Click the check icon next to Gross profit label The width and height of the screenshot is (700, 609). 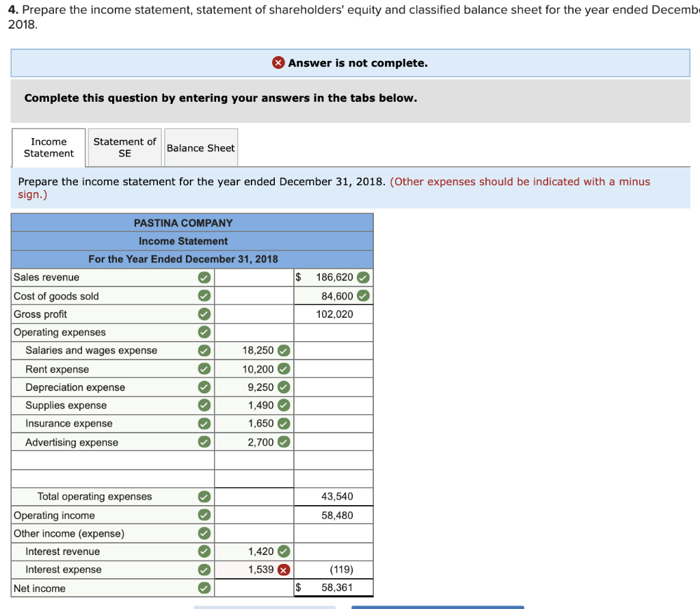point(204,314)
